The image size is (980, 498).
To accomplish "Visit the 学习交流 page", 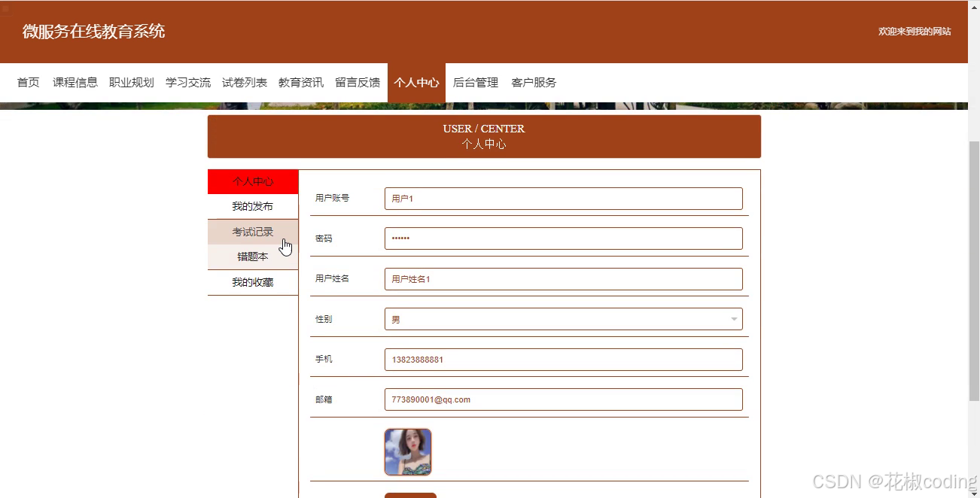I will tap(187, 83).
